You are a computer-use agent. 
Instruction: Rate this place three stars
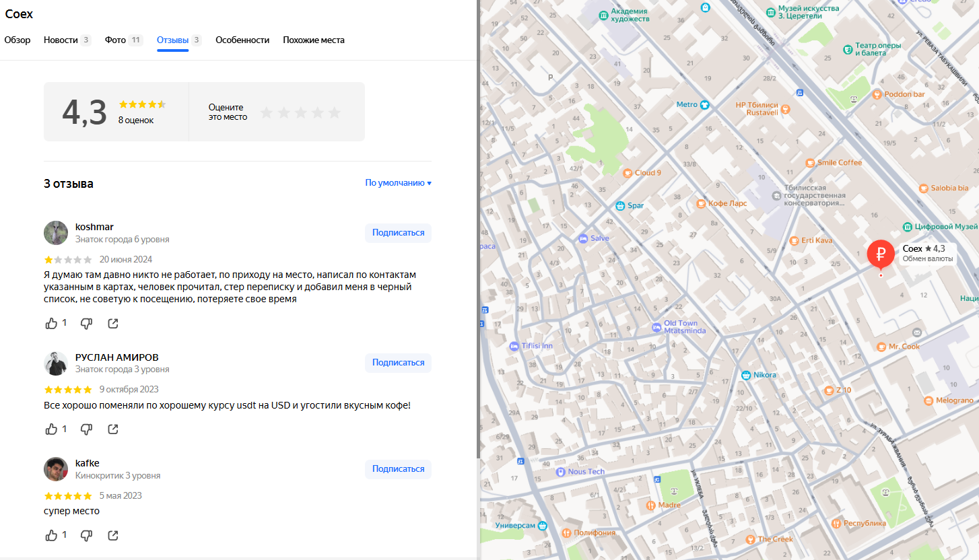point(301,112)
